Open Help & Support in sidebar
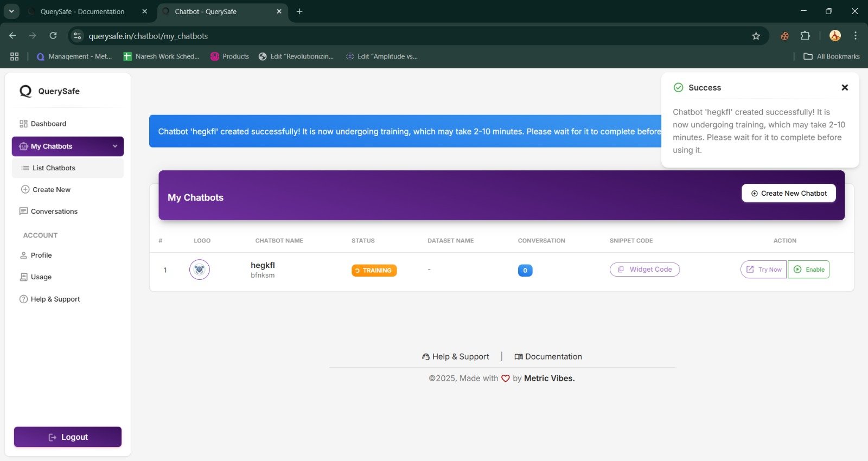This screenshot has height=461, width=868. [x=55, y=299]
